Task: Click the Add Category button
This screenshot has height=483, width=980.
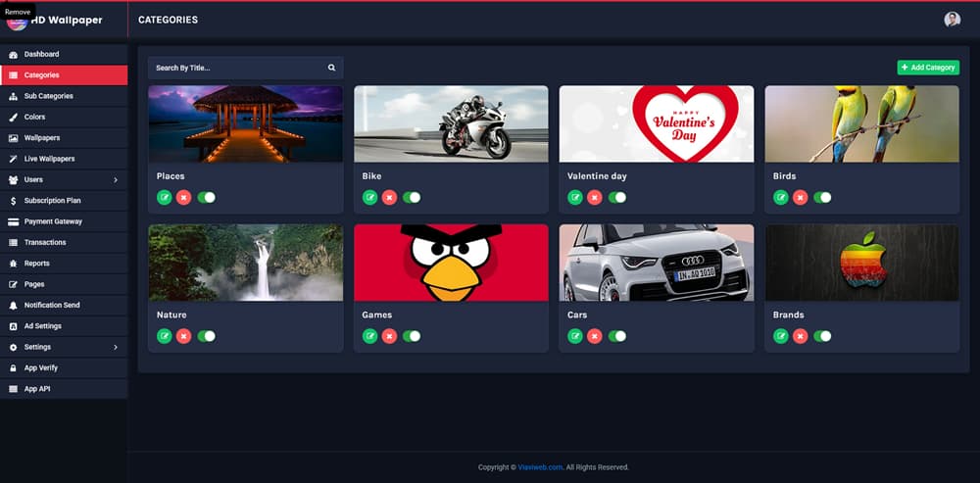Action: pyautogui.click(x=928, y=68)
